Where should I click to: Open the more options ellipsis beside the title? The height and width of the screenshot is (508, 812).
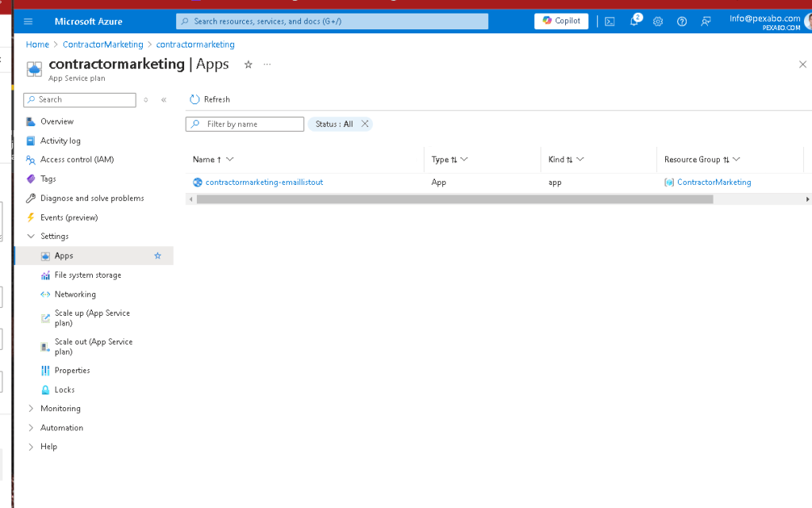[267, 65]
